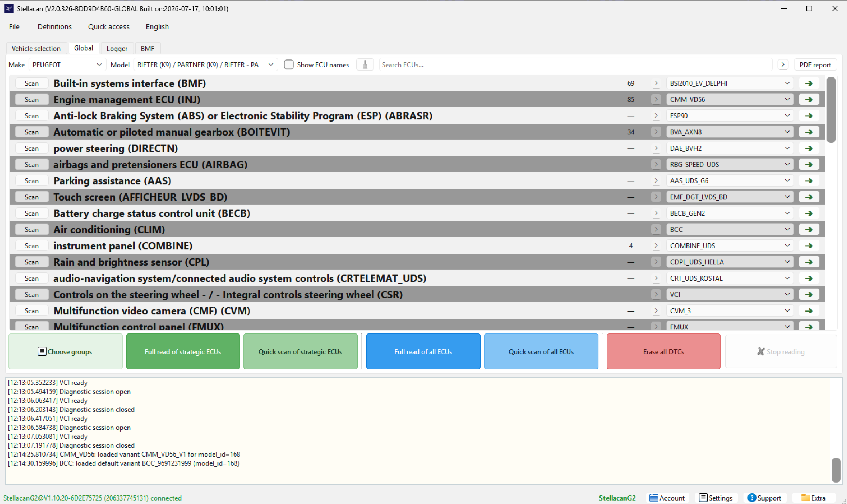Open Choose groups list
This screenshot has height=504, width=847.
(x=65, y=352)
